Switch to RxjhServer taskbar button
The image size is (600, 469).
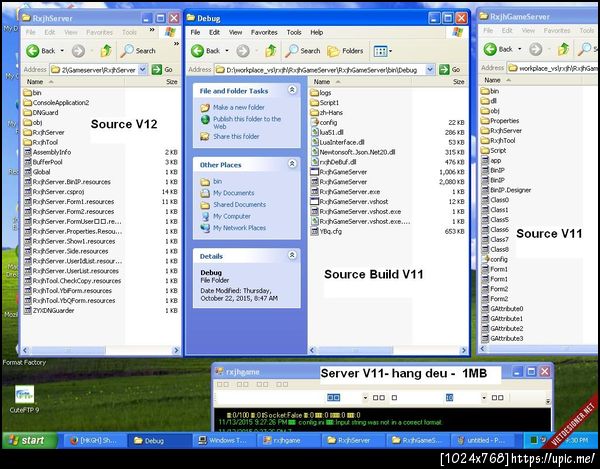[x=352, y=441]
